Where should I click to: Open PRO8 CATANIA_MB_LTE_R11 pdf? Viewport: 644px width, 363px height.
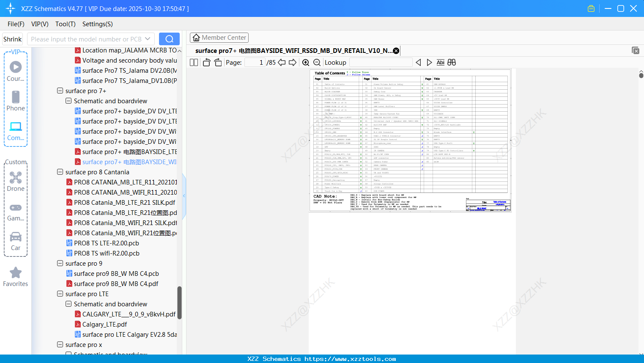pos(121,182)
